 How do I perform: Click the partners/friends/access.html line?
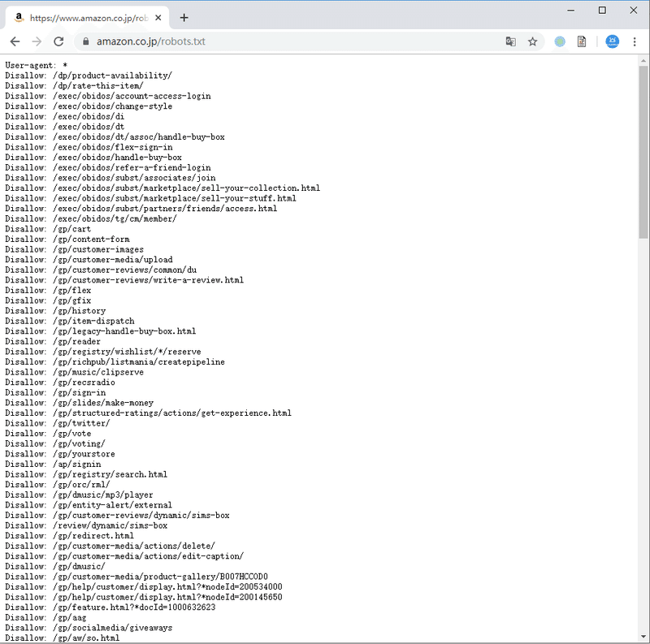141,209
